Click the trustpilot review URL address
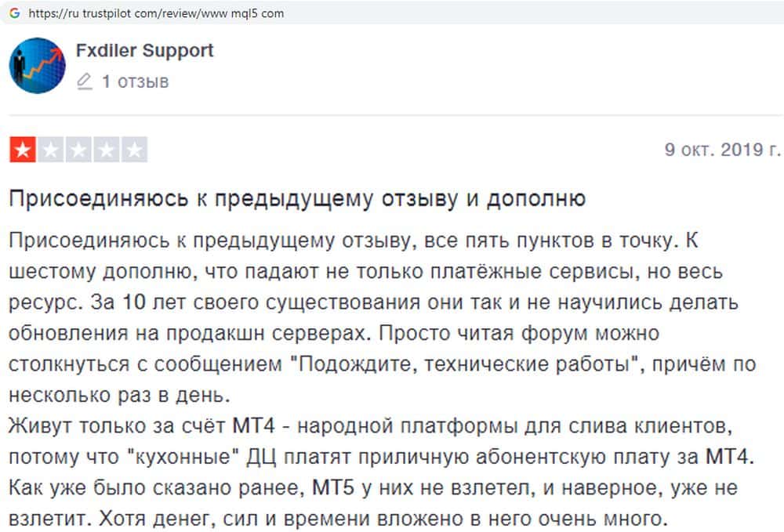This screenshot has width=784, height=532. pos(156,13)
